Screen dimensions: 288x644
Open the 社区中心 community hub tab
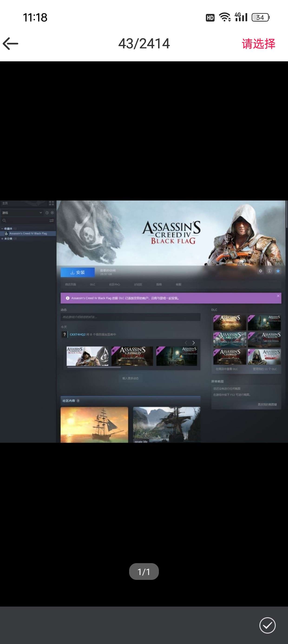pyautogui.click(x=115, y=285)
